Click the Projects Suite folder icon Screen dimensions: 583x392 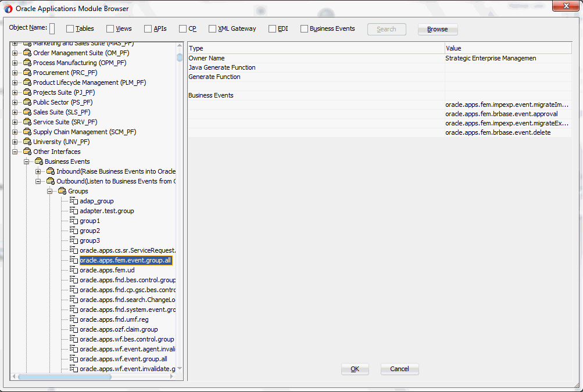[x=27, y=92]
